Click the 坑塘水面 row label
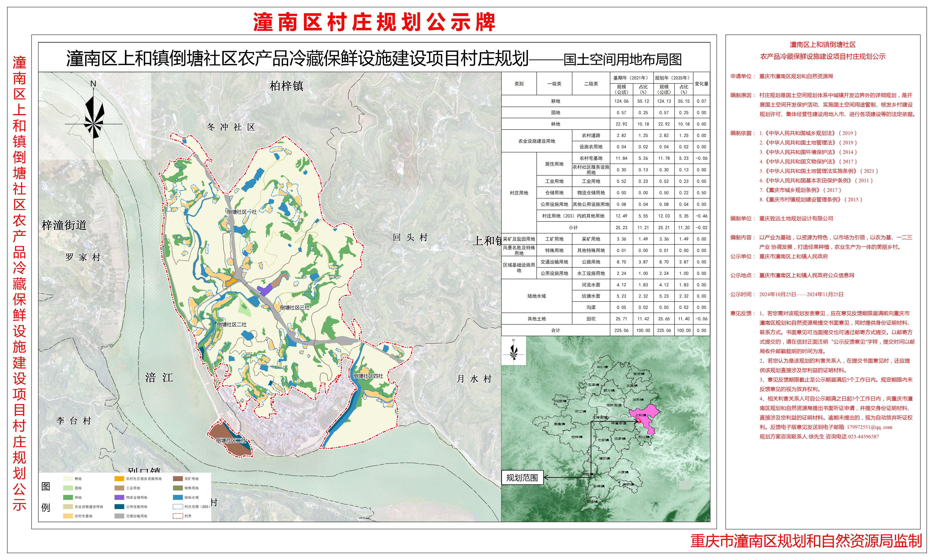 tap(591, 296)
